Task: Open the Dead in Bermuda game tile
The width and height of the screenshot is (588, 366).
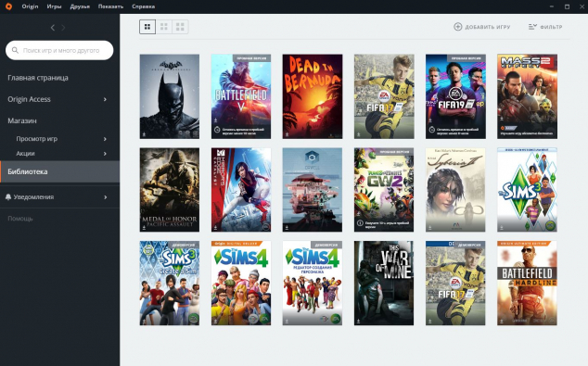Action: click(313, 96)
